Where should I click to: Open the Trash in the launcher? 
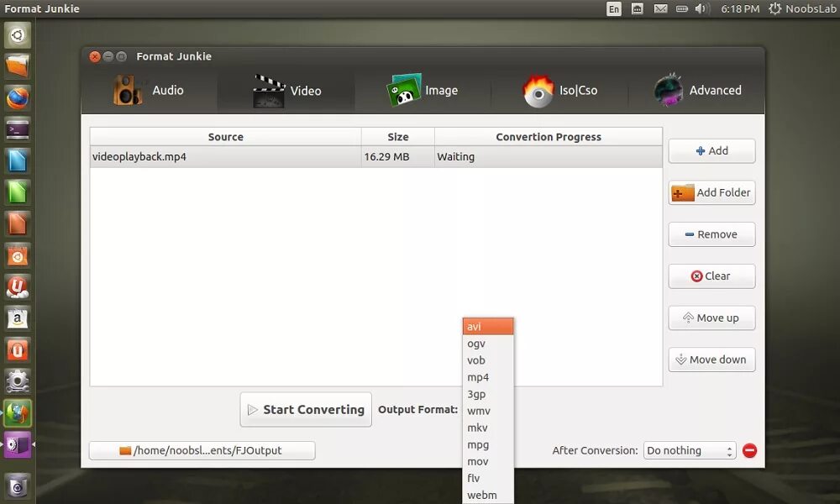[x=18, y=486]
